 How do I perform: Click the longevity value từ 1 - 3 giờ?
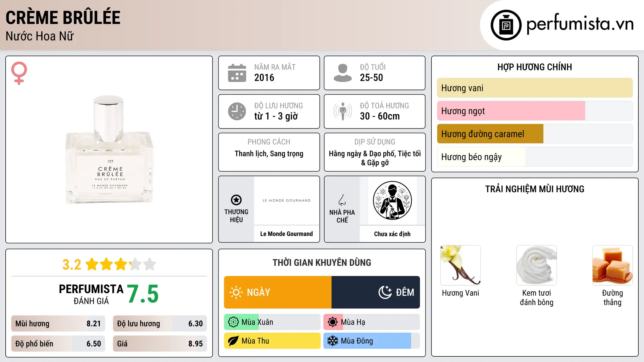coord(276,116)
